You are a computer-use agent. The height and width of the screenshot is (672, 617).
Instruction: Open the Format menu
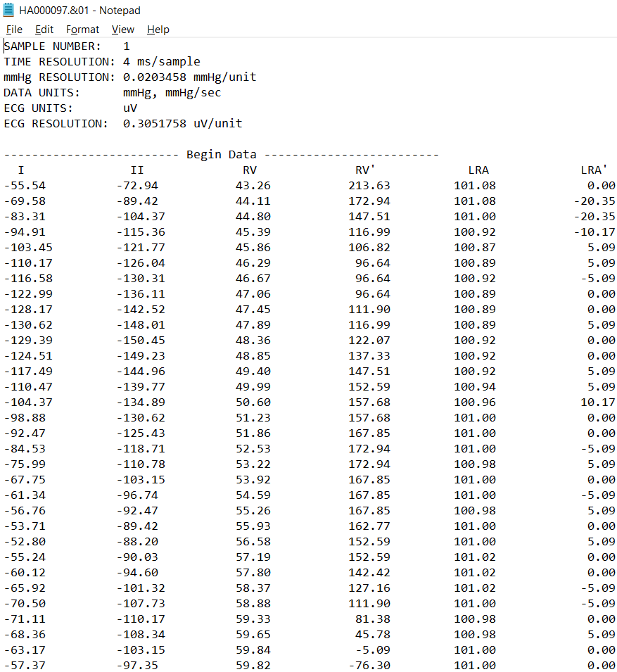(x=82, y=30)
